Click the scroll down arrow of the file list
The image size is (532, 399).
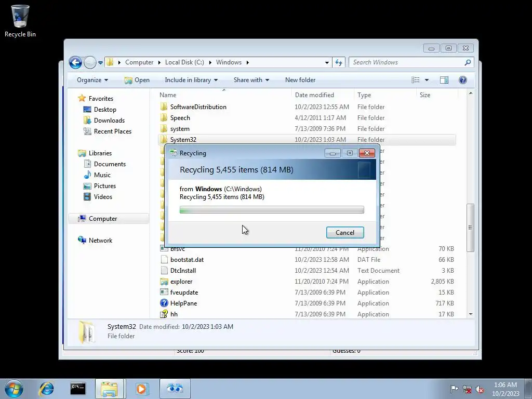(470, 314)
